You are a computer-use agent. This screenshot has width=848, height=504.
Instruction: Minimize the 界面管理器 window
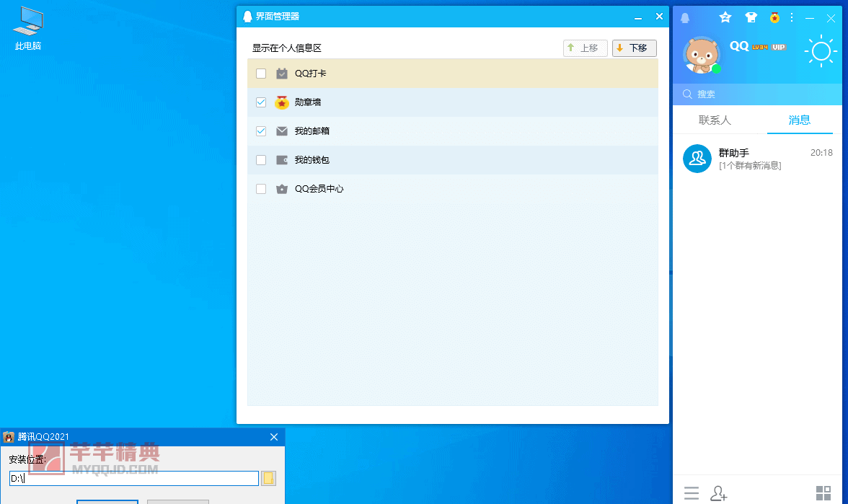pyautogui.click(x=638, y=17)
